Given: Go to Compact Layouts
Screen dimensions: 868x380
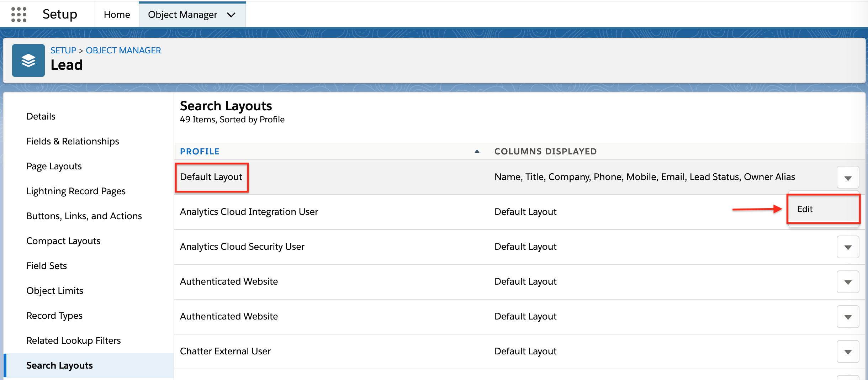Looking at the screenshot, I should [63, 241].
